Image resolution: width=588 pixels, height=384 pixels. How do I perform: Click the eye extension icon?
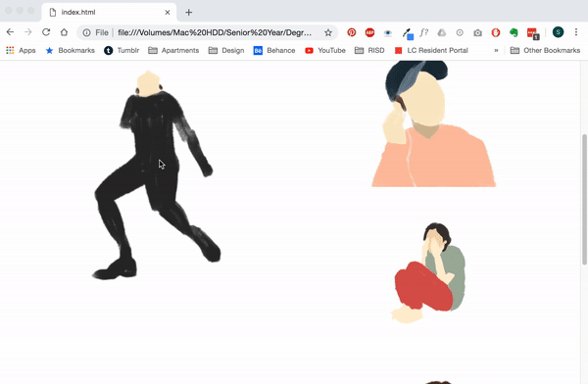388,33
